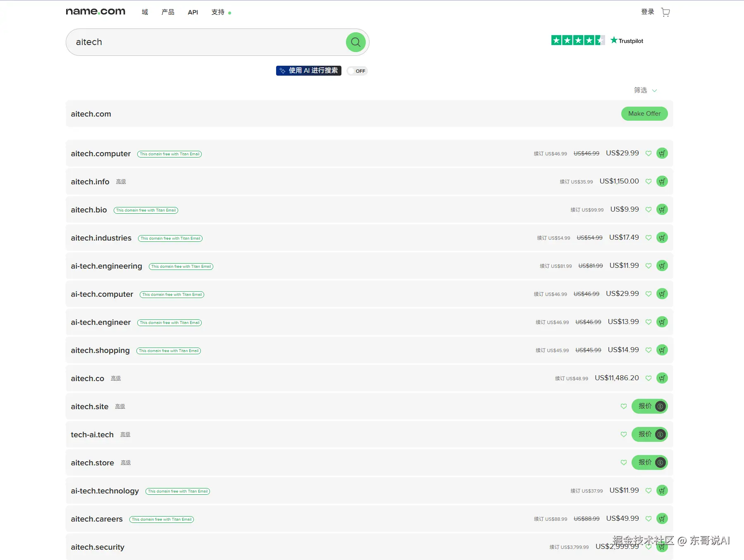Open the 支持 support menu
The width and height of the screenshot is (744, 560).
[218, 12]
